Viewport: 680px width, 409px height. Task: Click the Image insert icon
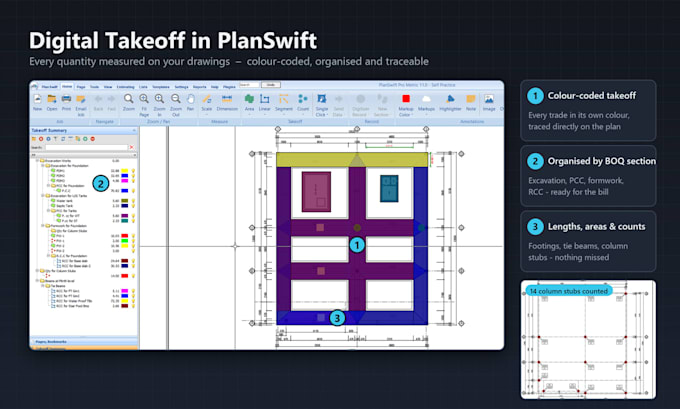(x=489, y=98)
